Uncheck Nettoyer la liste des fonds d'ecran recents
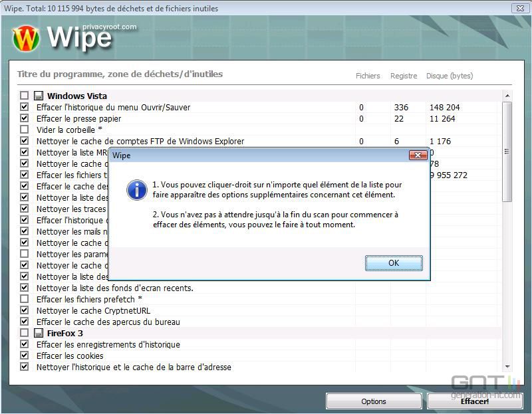Screen dimensions: 532x414 tap(24, 288)
